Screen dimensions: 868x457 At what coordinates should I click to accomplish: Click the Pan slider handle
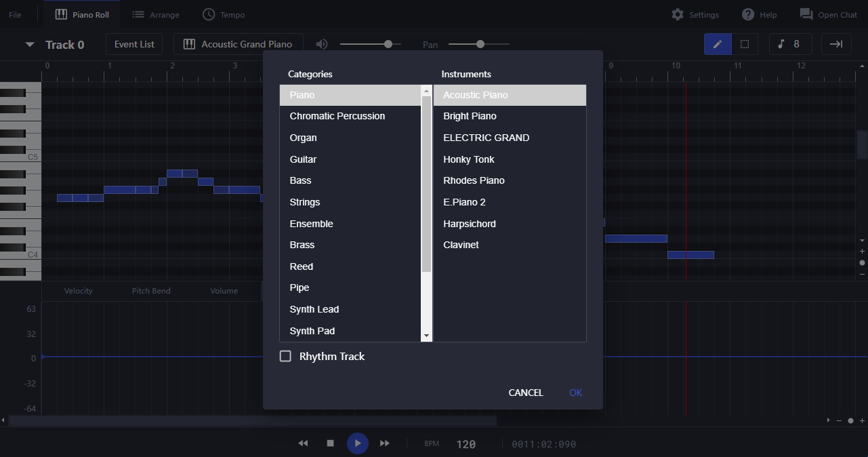pos(480,44)
